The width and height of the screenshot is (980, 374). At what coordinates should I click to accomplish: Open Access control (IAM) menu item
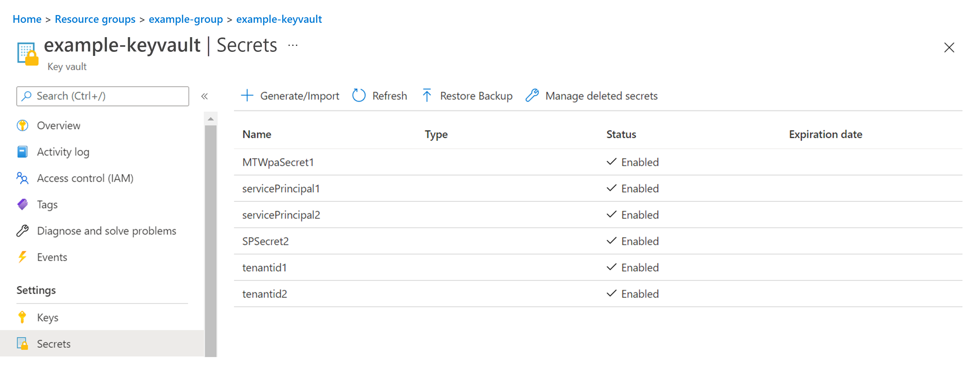[85, 178]
